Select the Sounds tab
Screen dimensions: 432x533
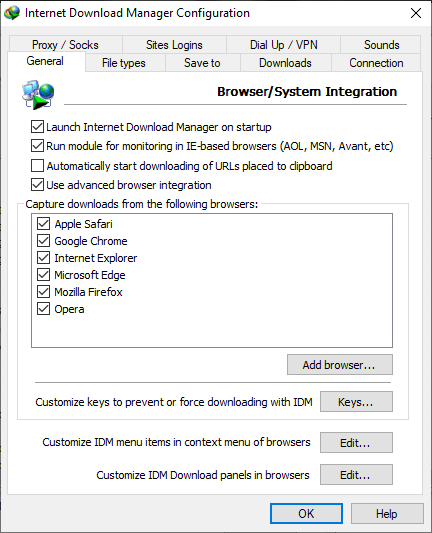[x=381, y=45]
